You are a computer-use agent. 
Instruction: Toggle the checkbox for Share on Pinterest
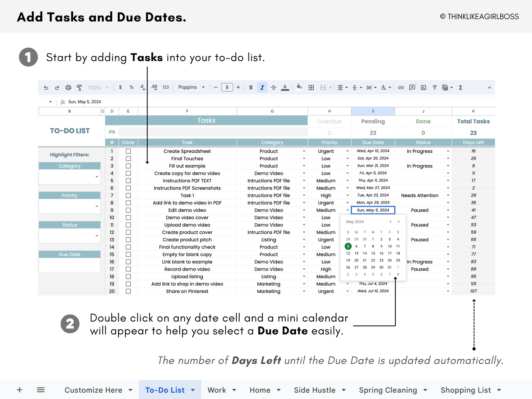tap(128, 291)
